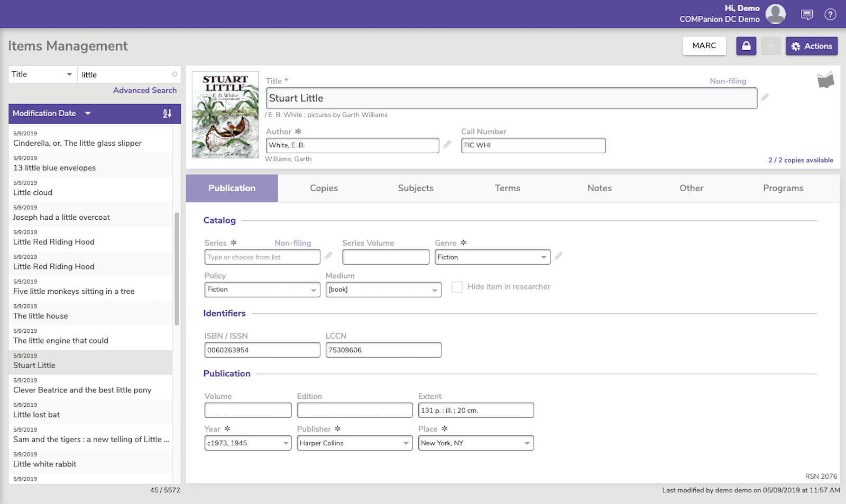The width and height of the screenshot is (846, 504).
Task: Click the pencil icon next to Author field
Action: 447,144
